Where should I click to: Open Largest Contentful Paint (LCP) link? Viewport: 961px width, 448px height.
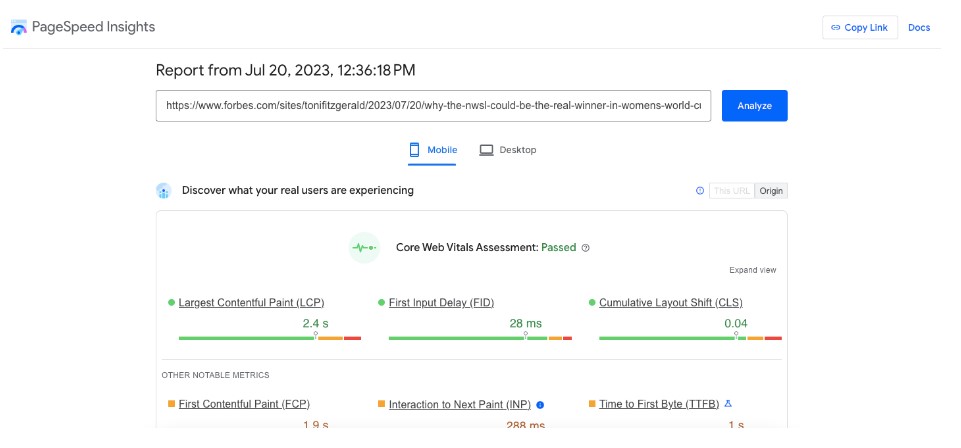[251, 302]
